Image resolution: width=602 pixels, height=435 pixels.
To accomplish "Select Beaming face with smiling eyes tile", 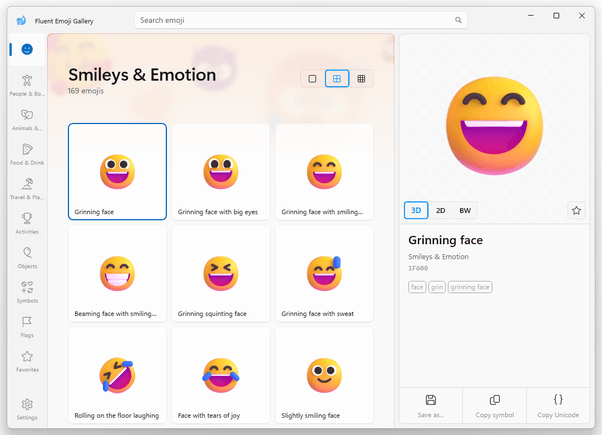I will coord(117,273).
